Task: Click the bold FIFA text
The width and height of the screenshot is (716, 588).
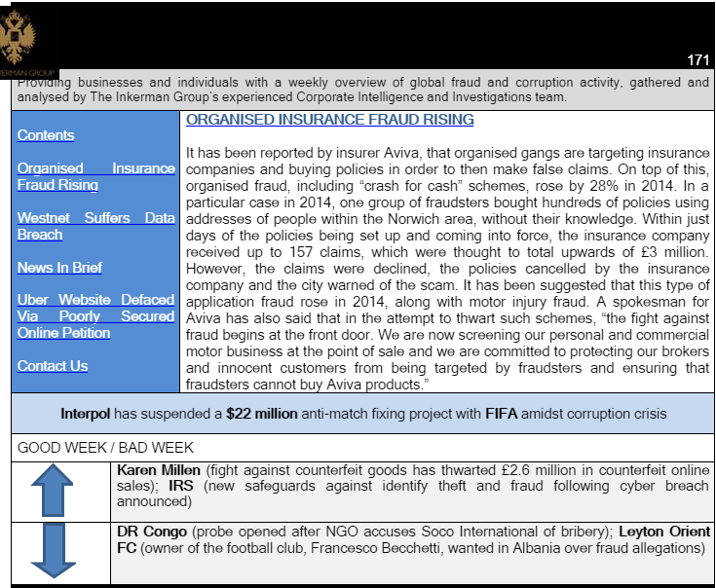Action: click(501, 414)
